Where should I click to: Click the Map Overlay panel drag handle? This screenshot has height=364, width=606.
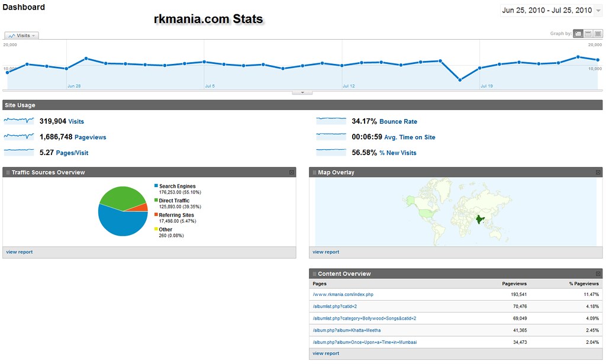314,172
